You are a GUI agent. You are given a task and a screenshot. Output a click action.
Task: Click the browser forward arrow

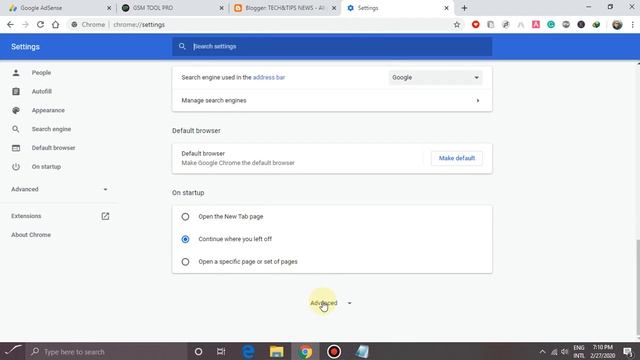coord(25,24)
